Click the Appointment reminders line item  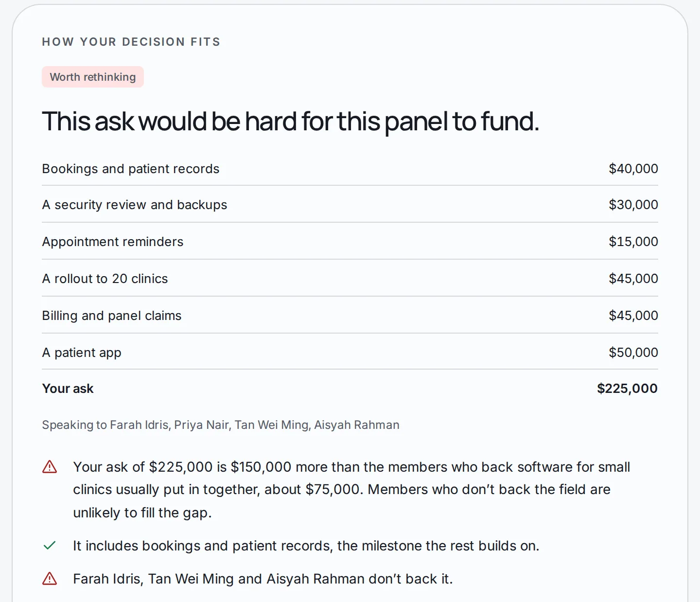[x=350, y=242]
